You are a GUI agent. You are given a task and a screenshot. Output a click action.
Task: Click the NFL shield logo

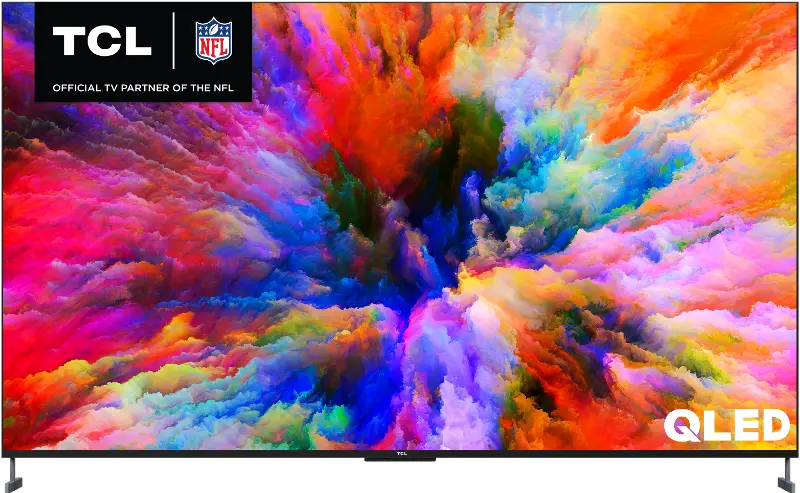coord(214,41)
